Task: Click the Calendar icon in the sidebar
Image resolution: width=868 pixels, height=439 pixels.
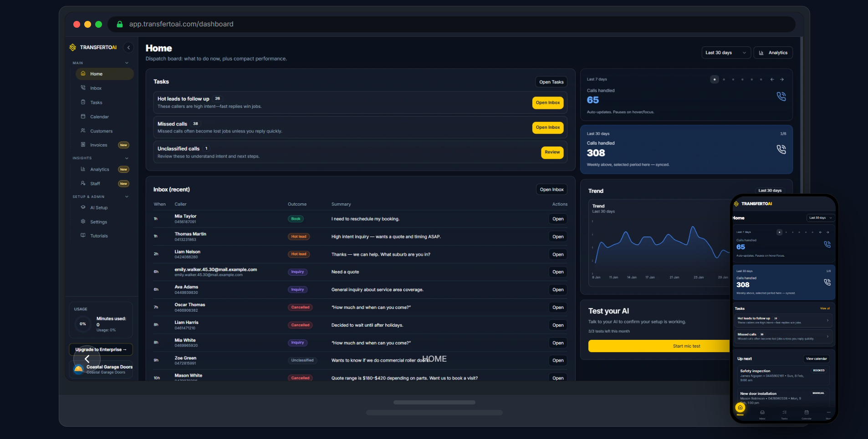Action: pos(82,116)
